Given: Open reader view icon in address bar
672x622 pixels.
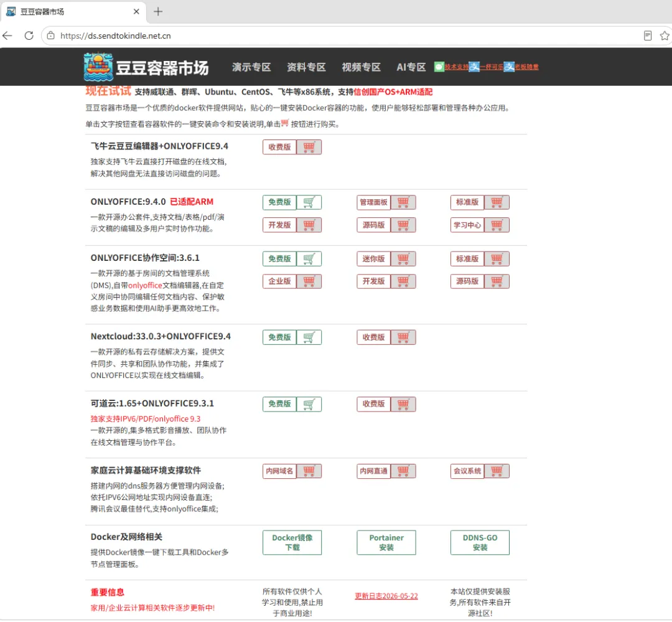Looking at the screenshot, I should coord(648,35).
